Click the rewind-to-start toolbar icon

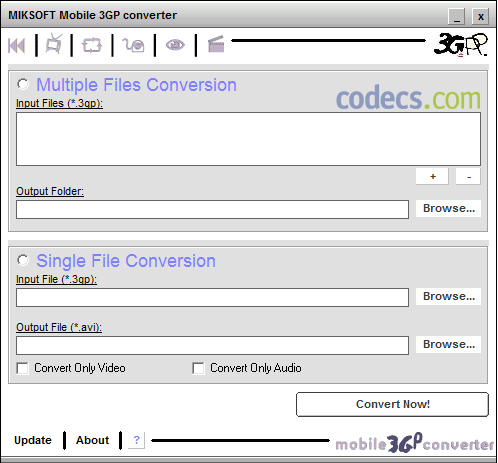(x=16, y=46)
